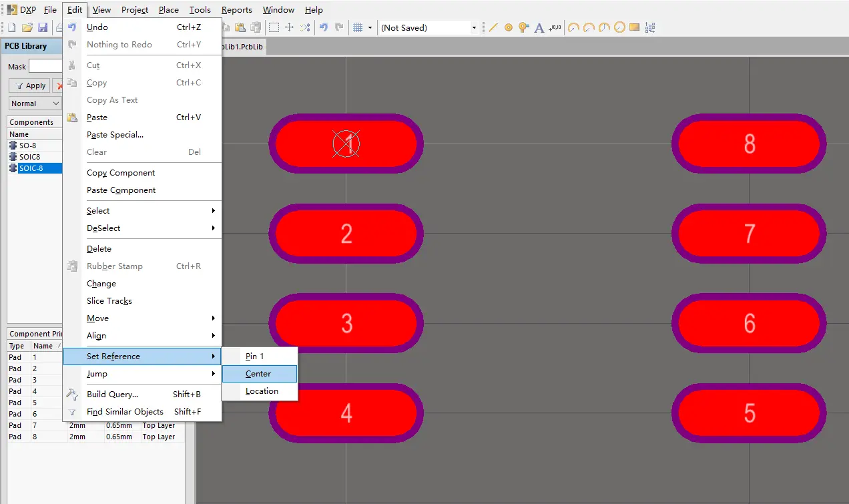Select the Place Via tool
The height and width of the screenshot is (504, 849).
point(523,27)
